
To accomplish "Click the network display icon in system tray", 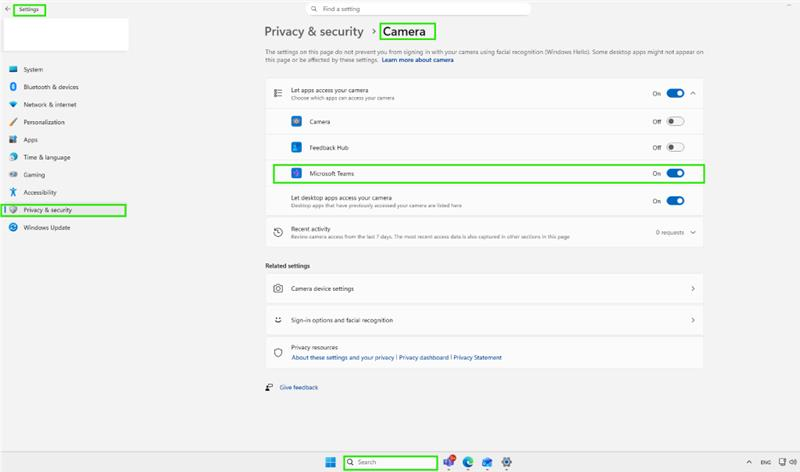I will (782, 462).
